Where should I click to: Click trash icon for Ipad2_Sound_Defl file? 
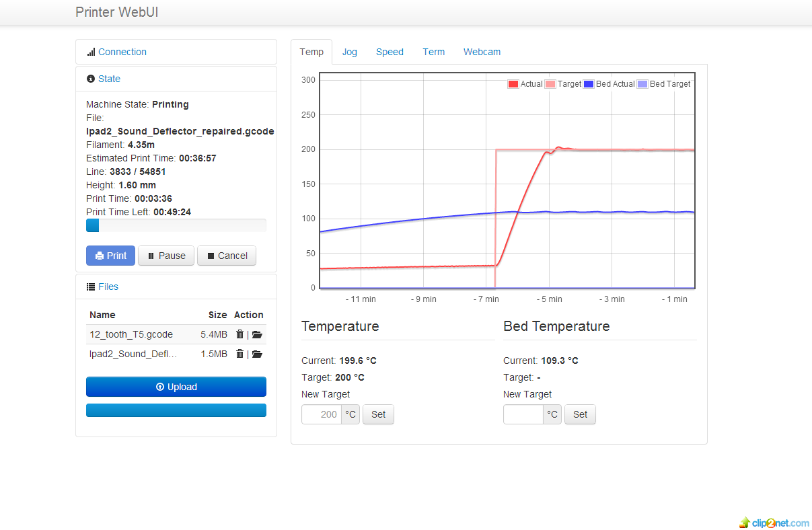click(x=239, y=354)
